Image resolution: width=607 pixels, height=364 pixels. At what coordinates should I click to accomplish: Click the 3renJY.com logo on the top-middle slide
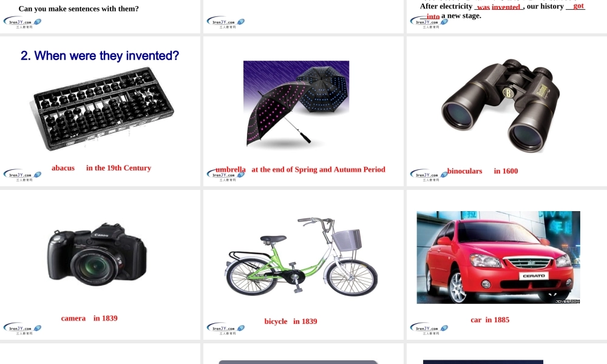coord(226,22)
